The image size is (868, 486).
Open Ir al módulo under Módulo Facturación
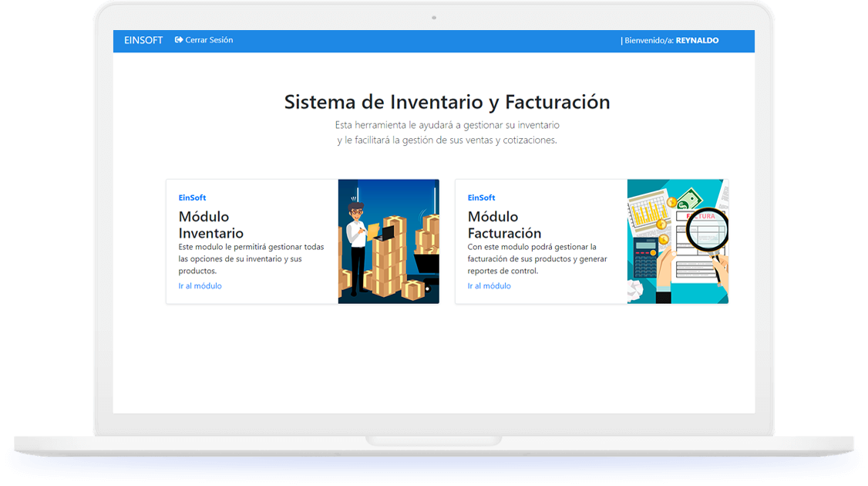point(489,286)
